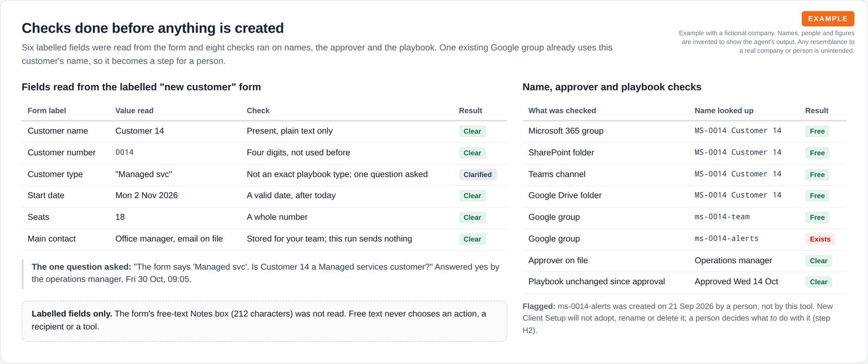Click the value '18' in the Seats row

pyautogui.click(x=120, y=217)
